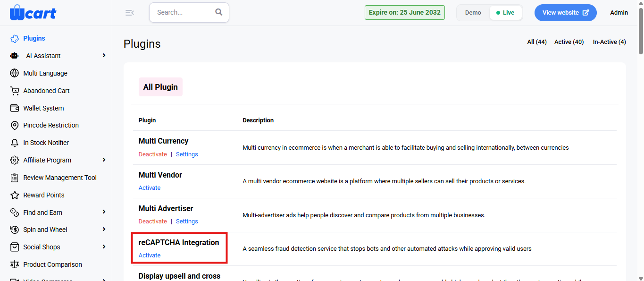
Task: Open the In Stock Notifier menu item
Action: pyautogui.click(x=46, y=143)
